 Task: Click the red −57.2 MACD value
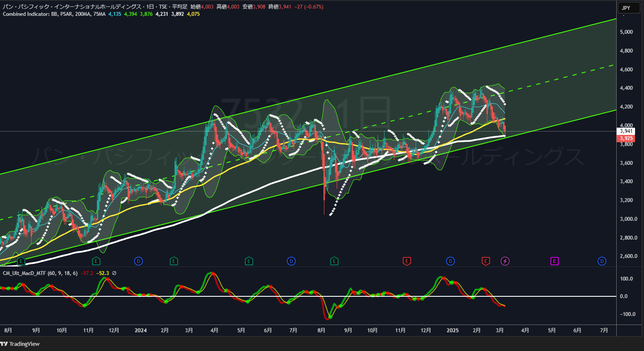point(87,273)
